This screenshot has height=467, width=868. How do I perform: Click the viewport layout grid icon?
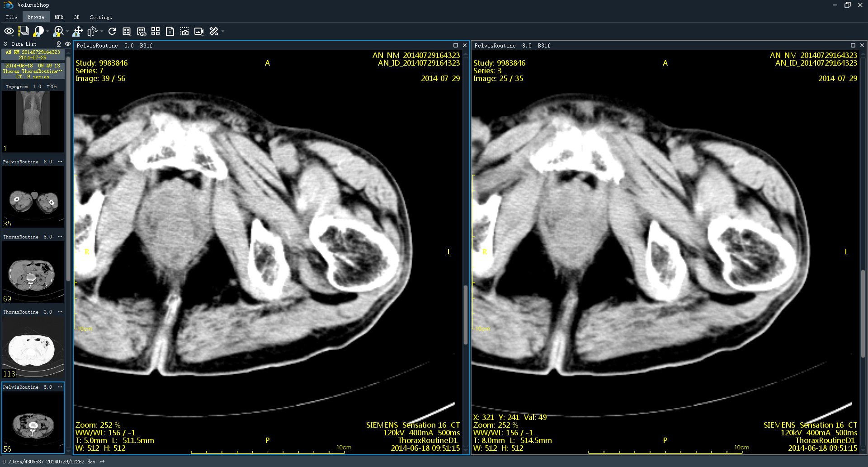click(x=127, y=31)
